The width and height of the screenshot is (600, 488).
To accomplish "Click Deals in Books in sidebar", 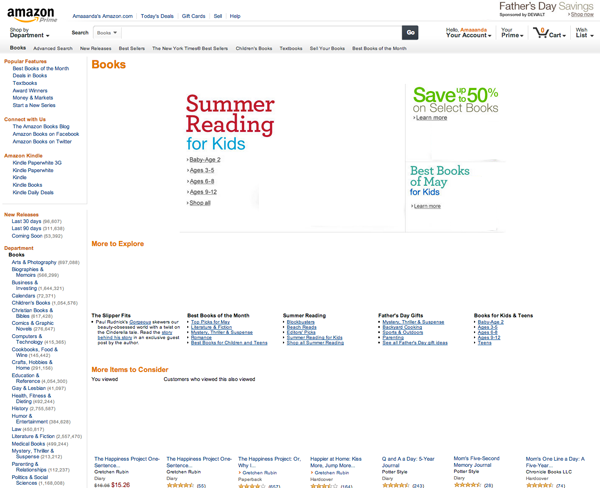I will point(30,76).
